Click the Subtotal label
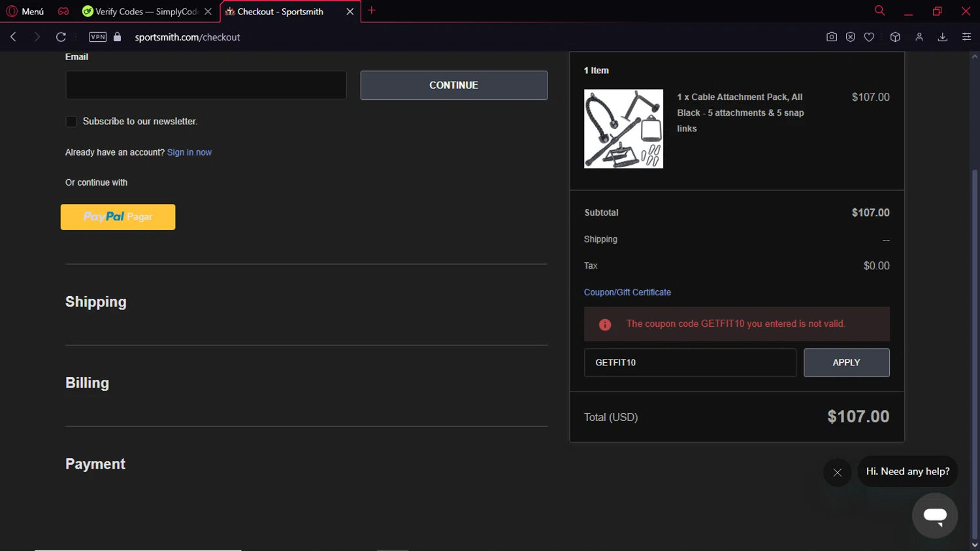Viewport: 980px width, 551px height. click(x=601, y=212)
